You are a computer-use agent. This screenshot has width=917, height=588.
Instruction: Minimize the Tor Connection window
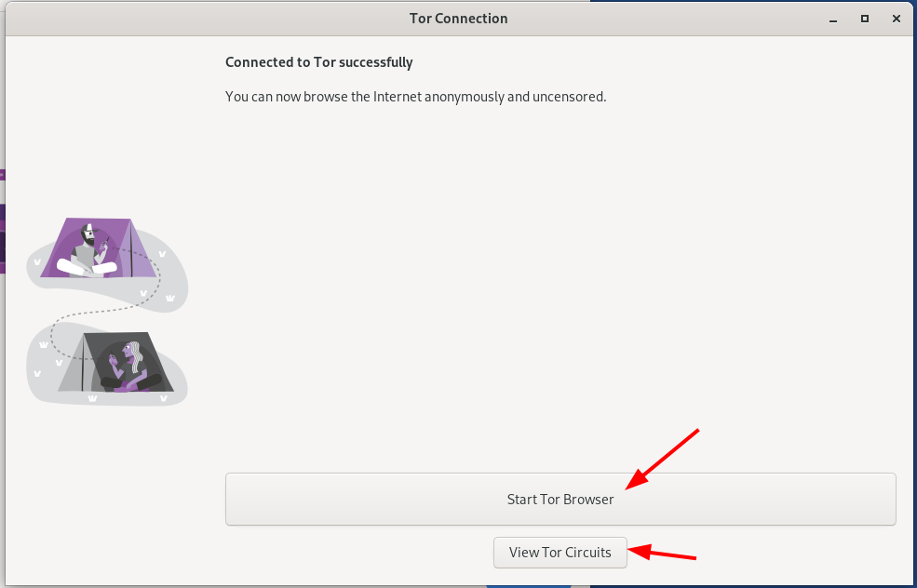pyautogui.click(x=832, y=19)
